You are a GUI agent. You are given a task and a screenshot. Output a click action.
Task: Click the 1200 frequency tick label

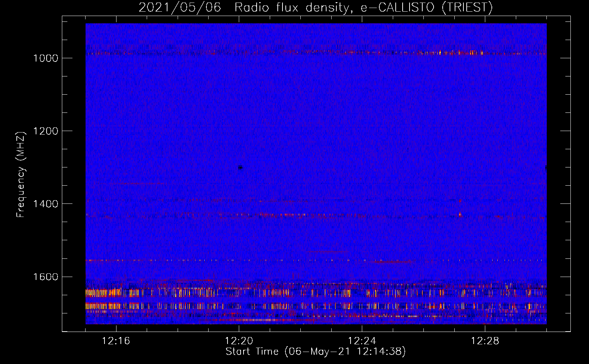coord(46,131)
